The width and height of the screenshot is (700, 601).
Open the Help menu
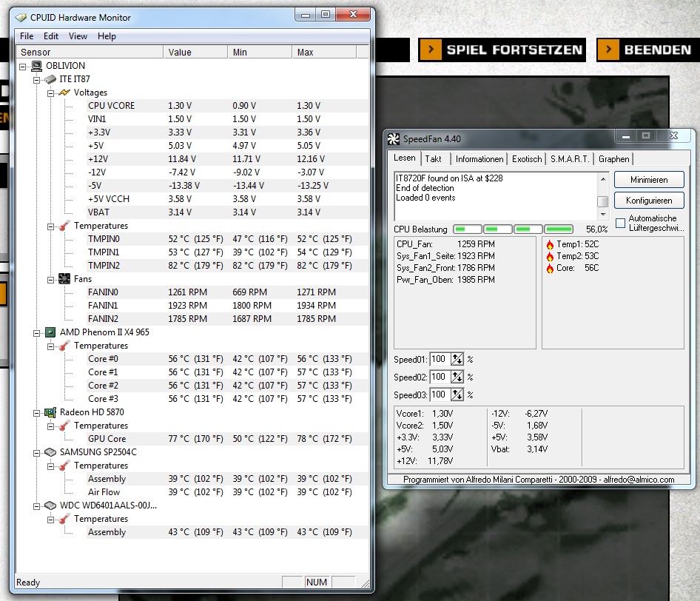(107, 36)
